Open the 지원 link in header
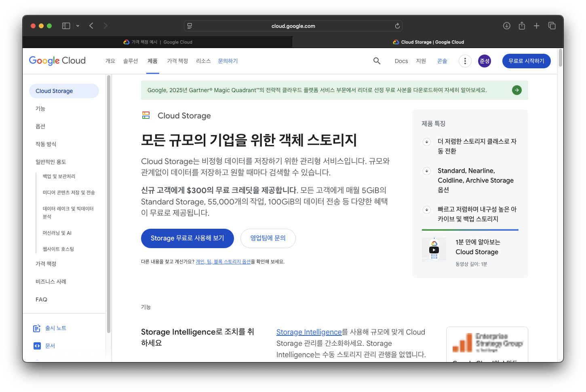Screen dimensions: 586x392 tap(421, 61)
